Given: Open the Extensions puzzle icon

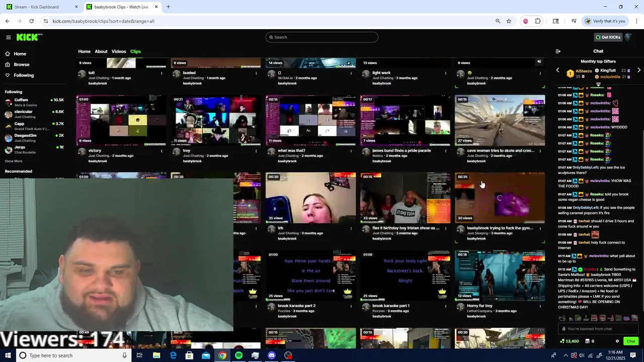Looking at the screenshot, I should point(538,21).
